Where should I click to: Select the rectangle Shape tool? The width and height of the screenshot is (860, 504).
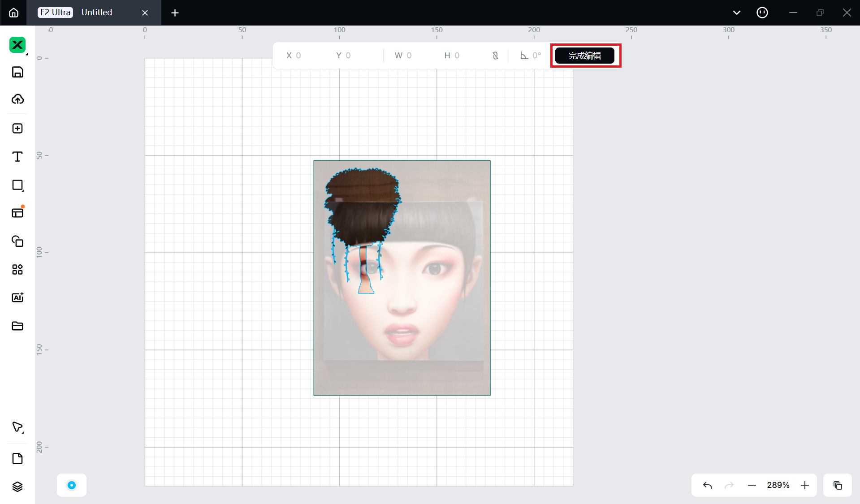point(17,185)
